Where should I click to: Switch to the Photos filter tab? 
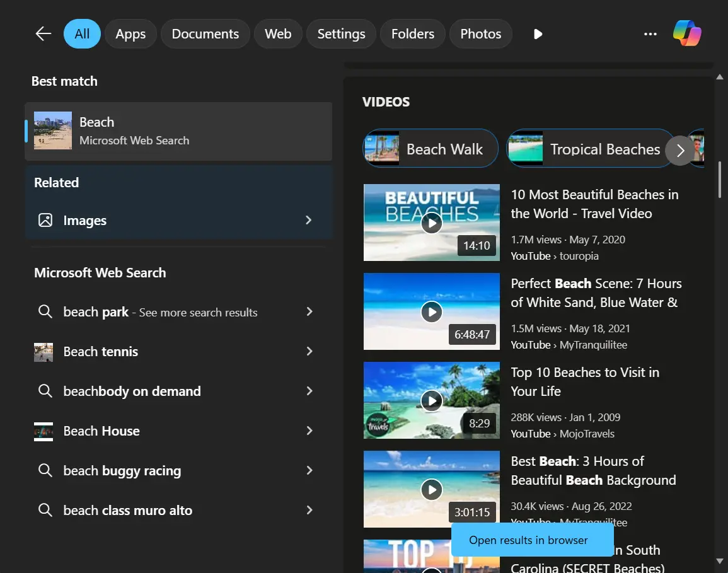(x=480, y=34)
